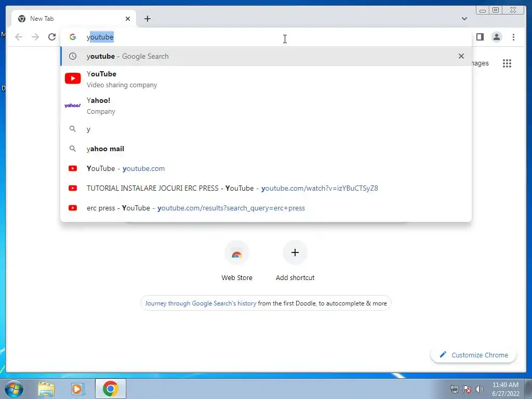Click the Yahoo logo icon
This screenshot has width=532, height=399.
[73, 105]
